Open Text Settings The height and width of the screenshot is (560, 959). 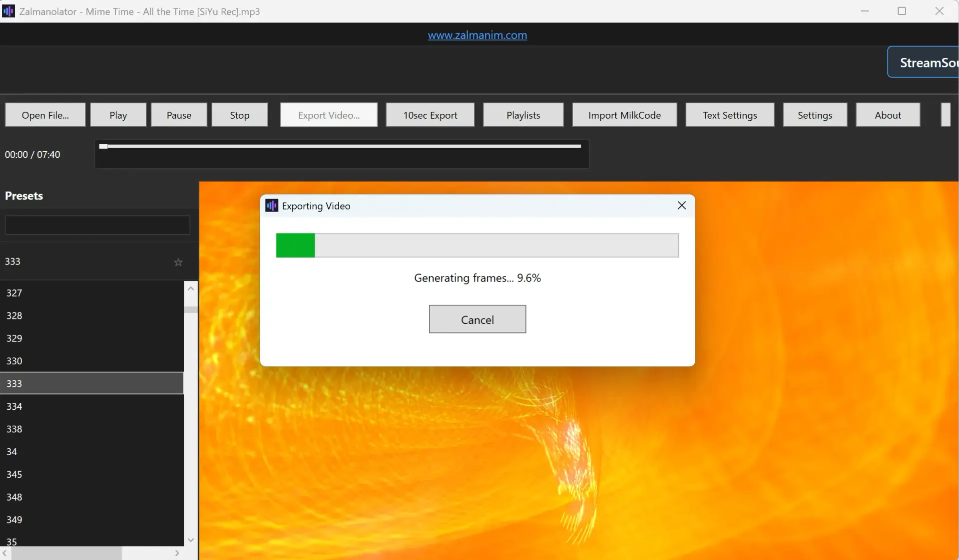pyautogui.click(x=730, y=115)
